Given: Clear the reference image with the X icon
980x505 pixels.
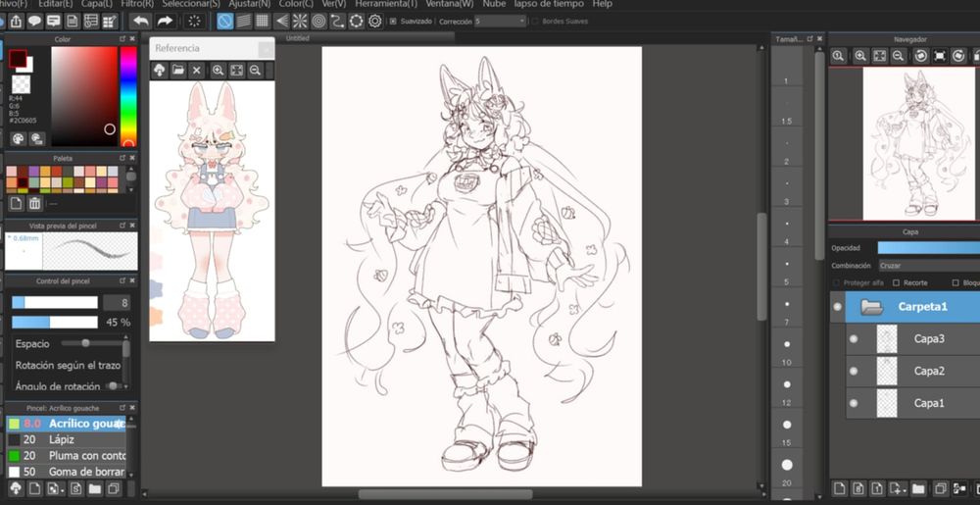Looking at the screenshot, I should click(x=196, y=70).
